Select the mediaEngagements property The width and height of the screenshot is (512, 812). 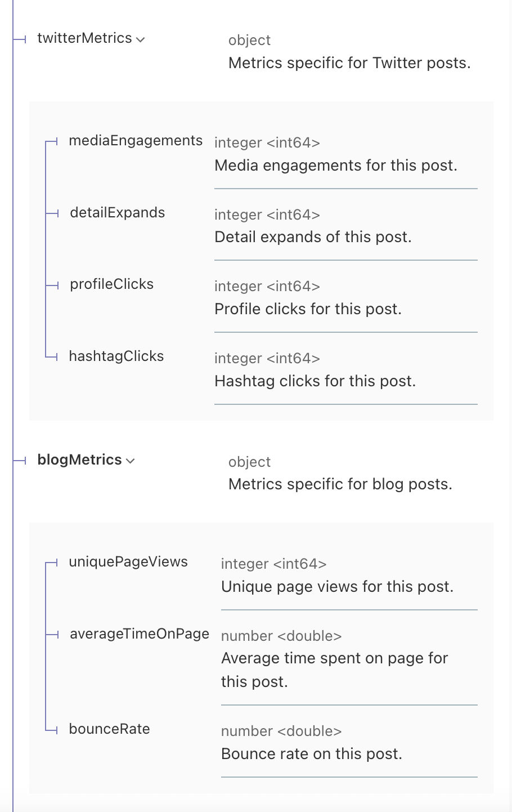[x=135, y=140]
